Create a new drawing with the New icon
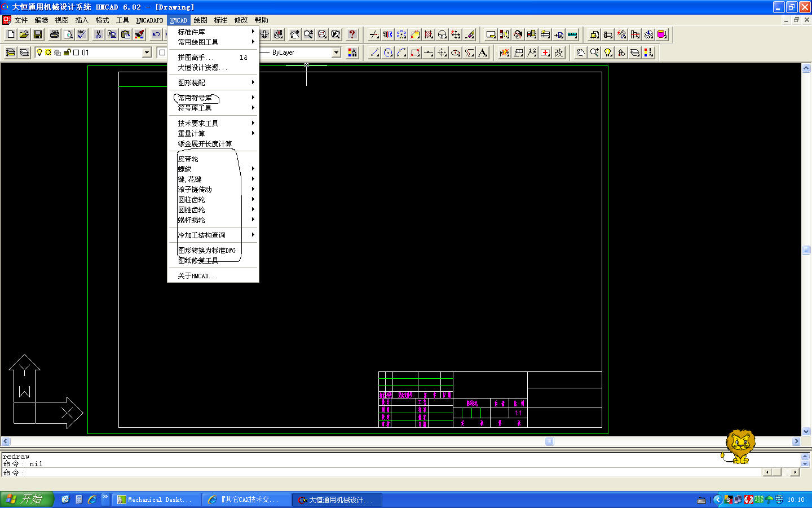The image size is (812, 508). [x=11, y=34]
